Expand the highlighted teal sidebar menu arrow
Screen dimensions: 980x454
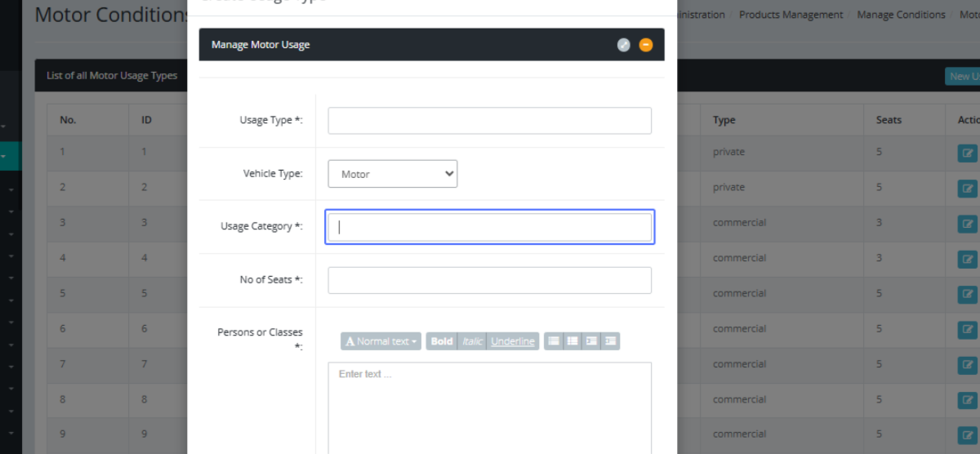pos(4,155)
